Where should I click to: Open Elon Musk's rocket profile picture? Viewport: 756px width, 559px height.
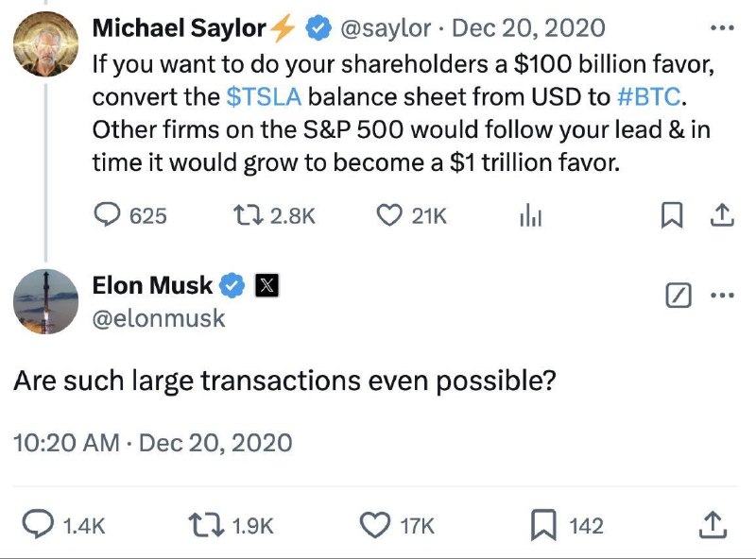(x=45, y=301)
